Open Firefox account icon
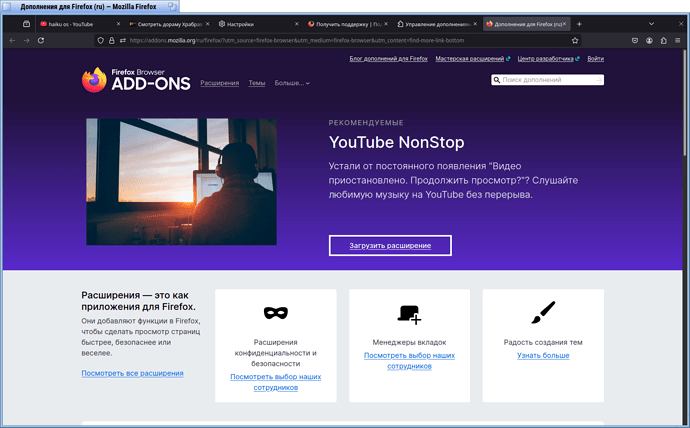690x428 pixels. point(649,40)
